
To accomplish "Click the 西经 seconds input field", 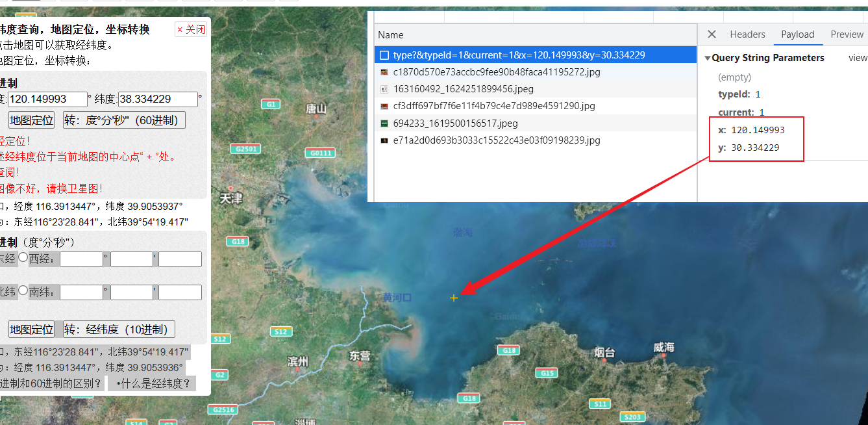I will pos(180,259).
